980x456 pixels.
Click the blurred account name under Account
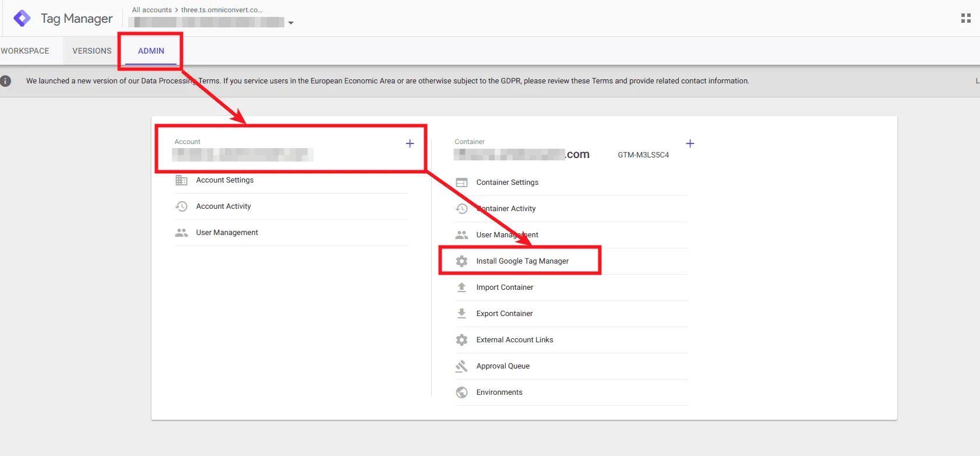(x=242, y=155)
